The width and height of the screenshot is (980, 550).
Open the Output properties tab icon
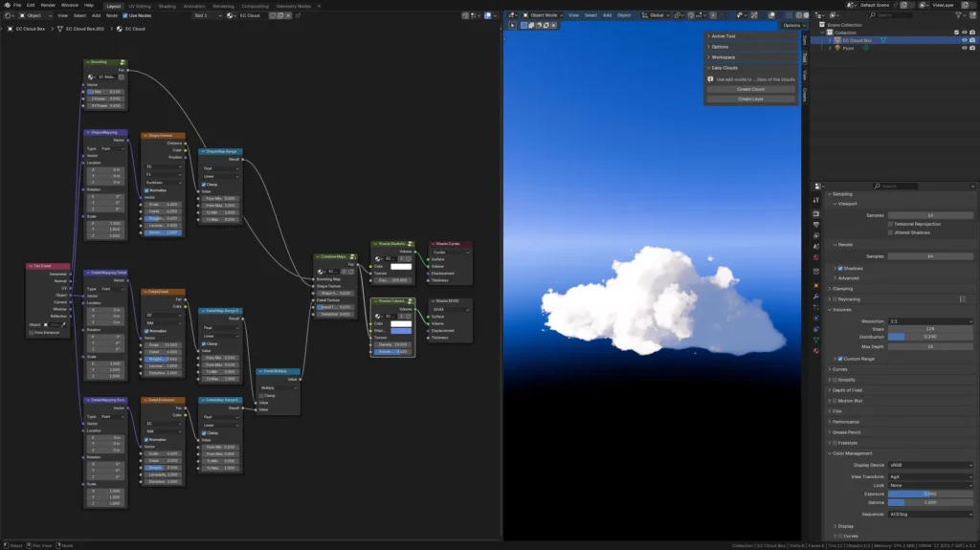pyautogui.click(x=816, y=225)
